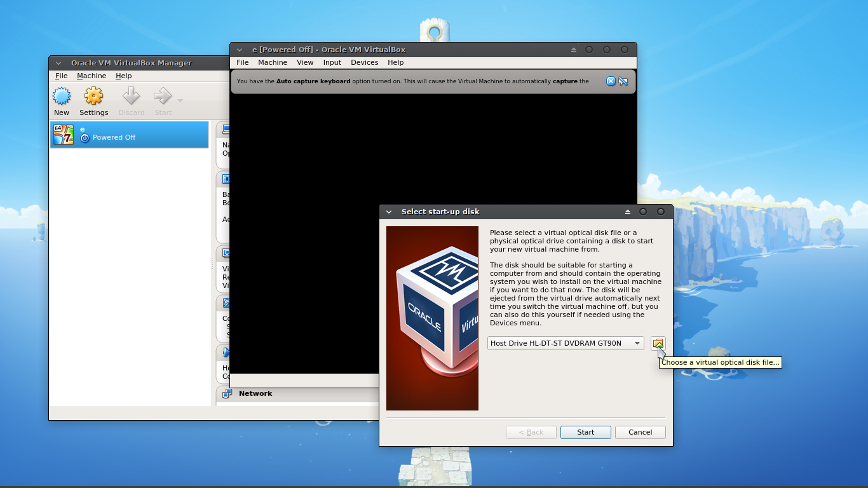Click the Network section icon

point(227,393)
